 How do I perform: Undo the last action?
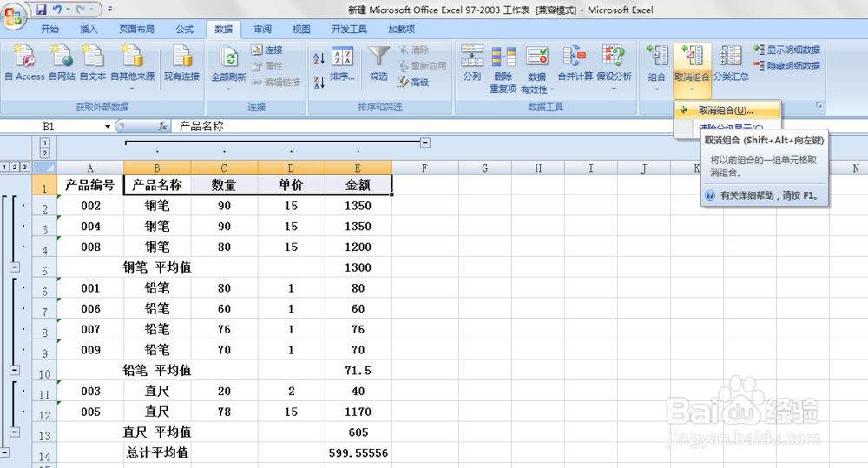57,10
